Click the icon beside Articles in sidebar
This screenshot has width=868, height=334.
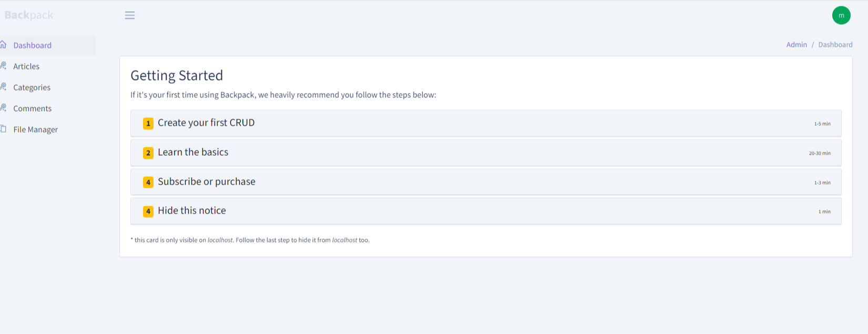(3, 66)
